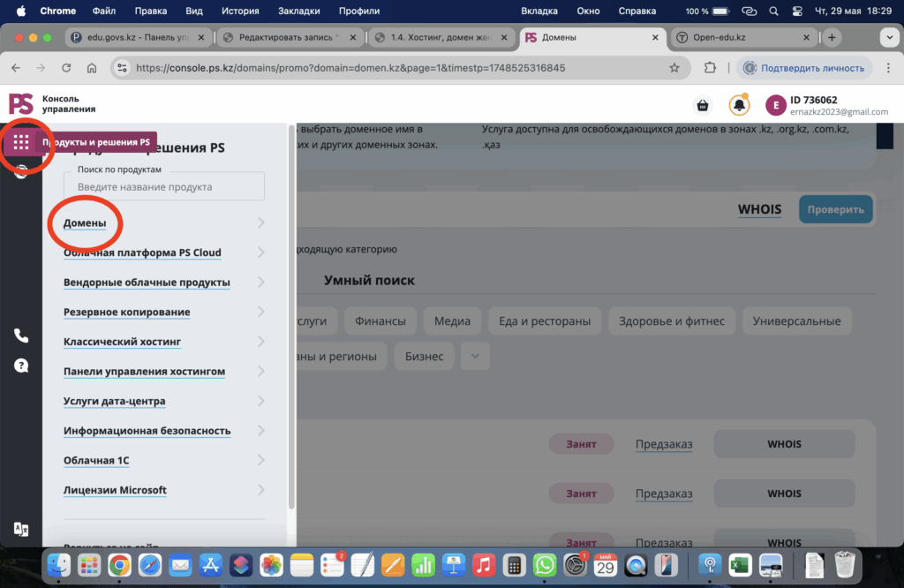Image resolution: width=904 pixels, height=588 pixels.
Task: Click the product search input field
Action: click(x=164, y=186)
